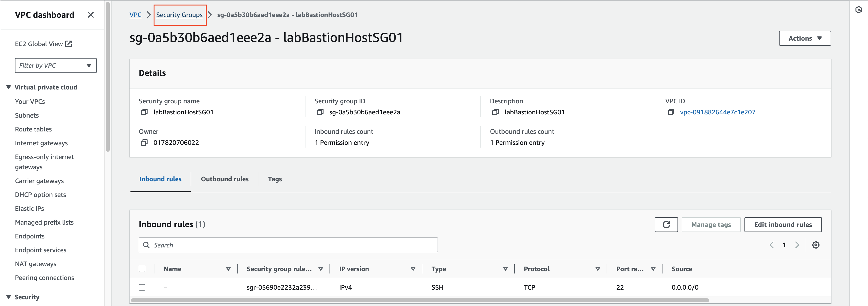Open DHCP option sets in sidebar
This screenshot has height=306, width=868.
(x=40, y=195)
